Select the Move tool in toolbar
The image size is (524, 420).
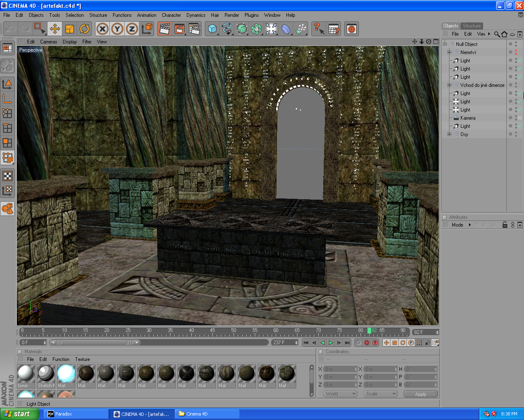[x=54, y=29]
